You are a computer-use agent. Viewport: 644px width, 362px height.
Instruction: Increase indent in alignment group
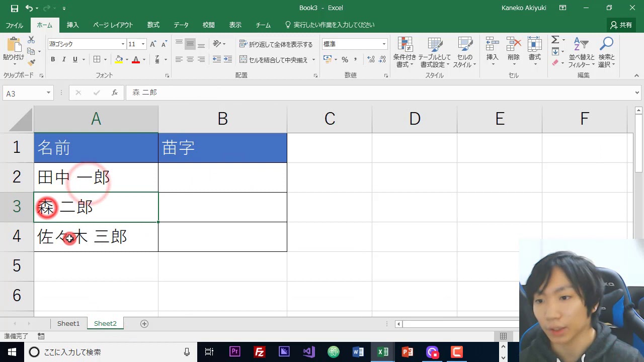click(x=228, y=59)
